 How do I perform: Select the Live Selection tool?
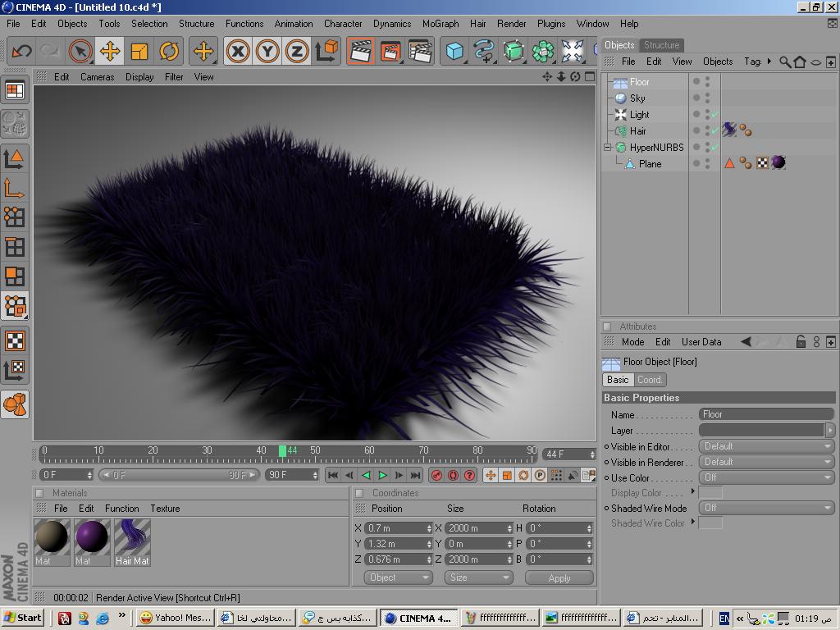[81, 52]
